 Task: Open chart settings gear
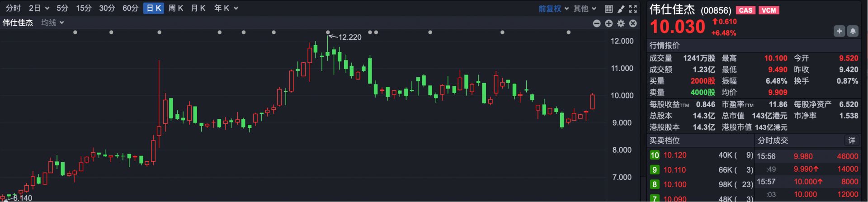pos(621,23)
